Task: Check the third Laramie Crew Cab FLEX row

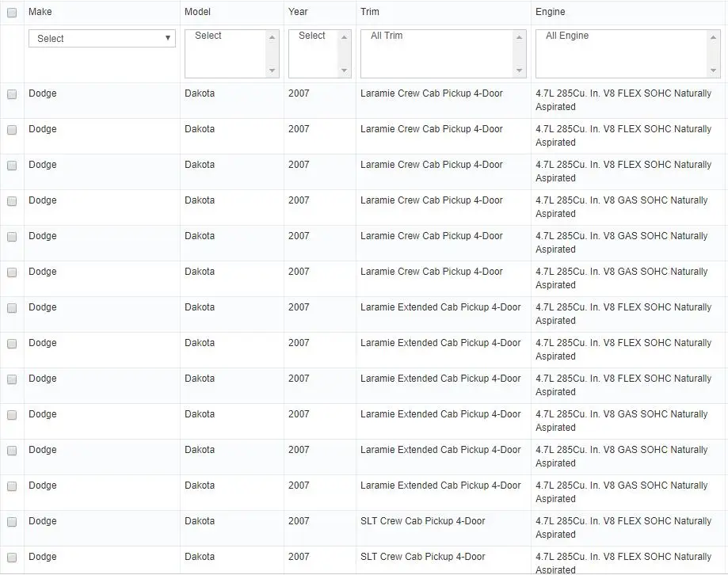Action: click(x=12, y=166)
